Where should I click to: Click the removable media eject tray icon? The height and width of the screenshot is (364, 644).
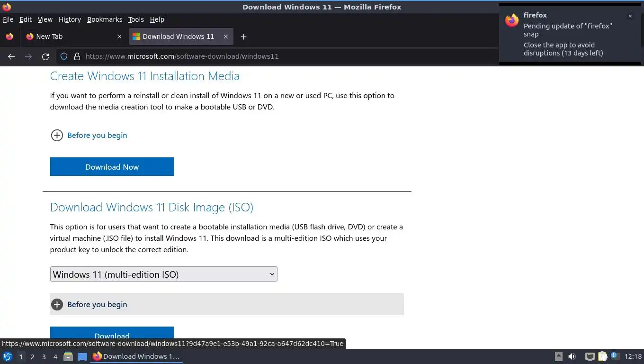click(559, 356)
